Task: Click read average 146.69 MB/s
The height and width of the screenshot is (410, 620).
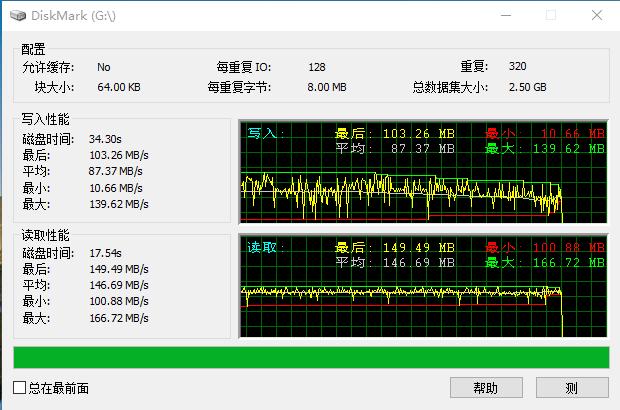Action: pos(119,285)
